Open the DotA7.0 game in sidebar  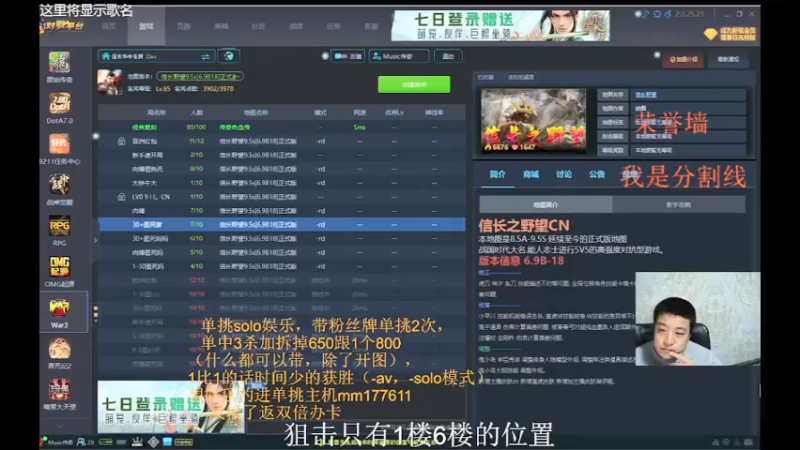click(59, 104)
